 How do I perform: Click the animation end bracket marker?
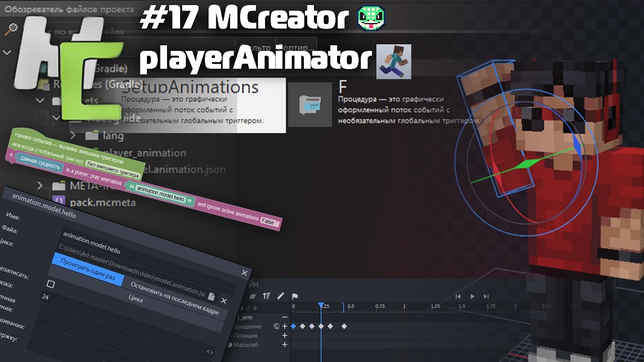pos(343,307)
